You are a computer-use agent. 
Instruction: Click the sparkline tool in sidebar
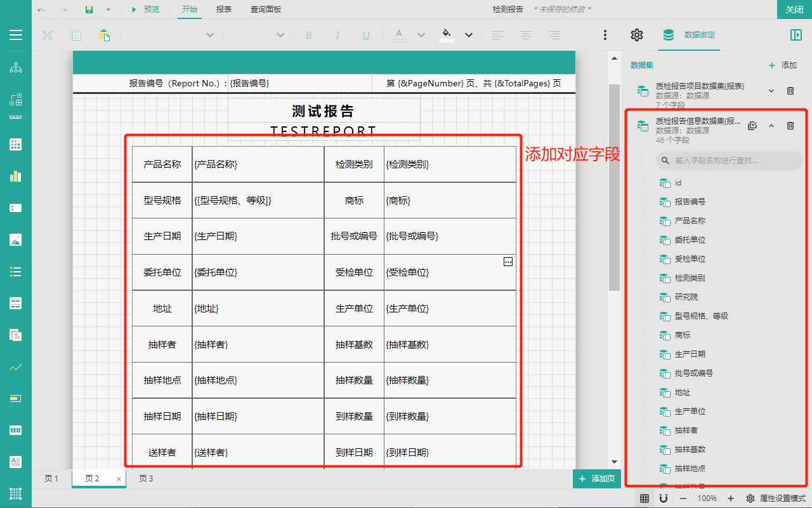pos(16,366)
